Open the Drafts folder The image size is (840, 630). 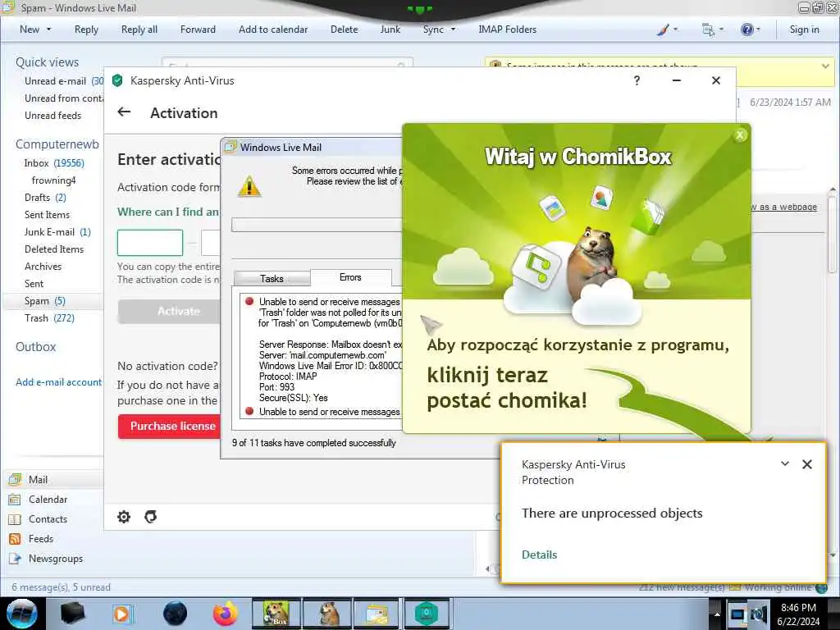[45, 198]
